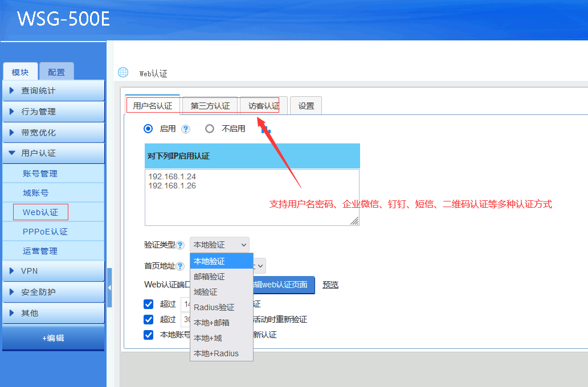This screenshot has height=387, width=588.
Task: Expand the 查询统计 sidebar section
Action: [54, 90]
